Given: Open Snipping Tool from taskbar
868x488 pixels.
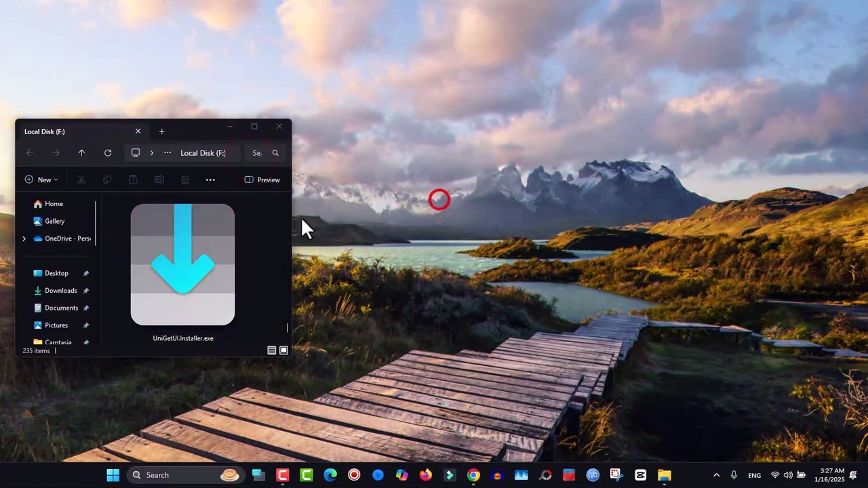Looking at the screenshot, I should pyautogui.click(x=616, y=475).
